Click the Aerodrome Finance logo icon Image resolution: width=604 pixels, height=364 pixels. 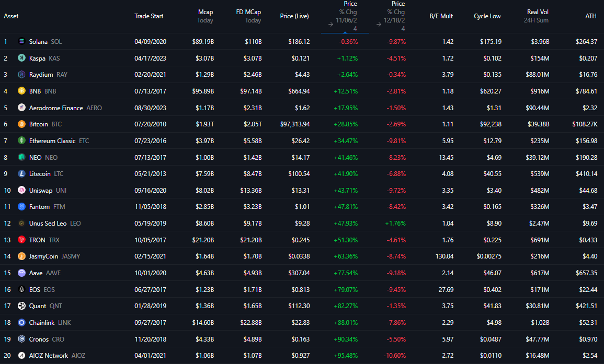(x=21, y=108)
